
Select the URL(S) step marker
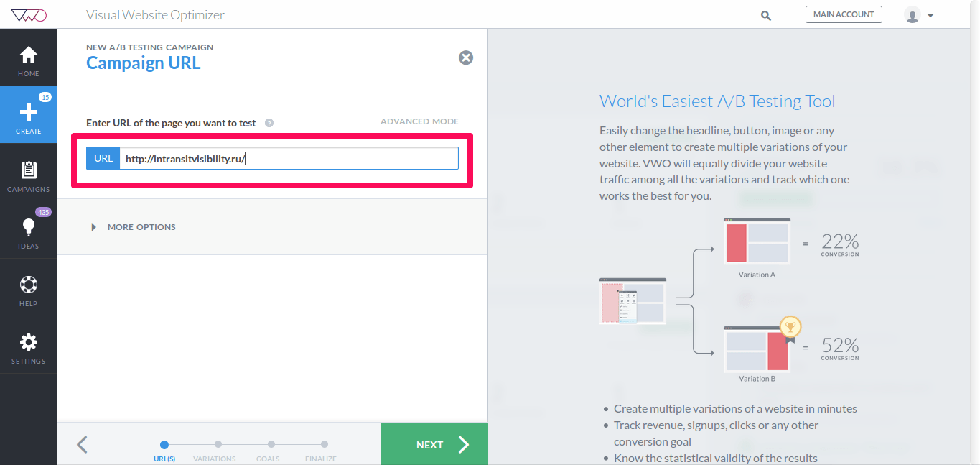click(x=164, y=445)
